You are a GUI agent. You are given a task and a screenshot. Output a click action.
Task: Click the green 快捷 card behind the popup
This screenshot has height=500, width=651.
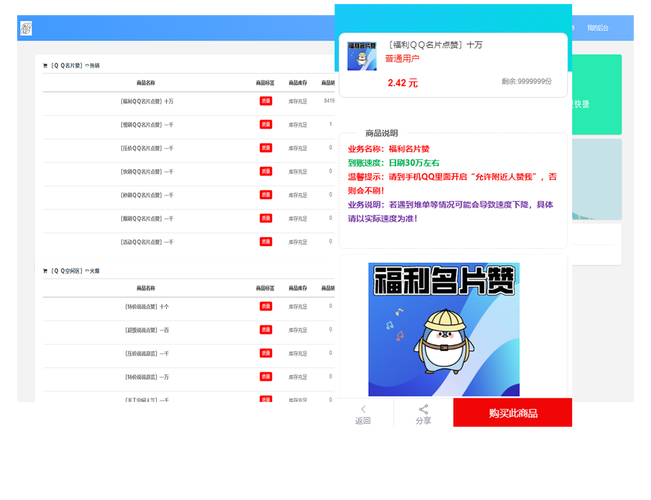tap(597, 95)
